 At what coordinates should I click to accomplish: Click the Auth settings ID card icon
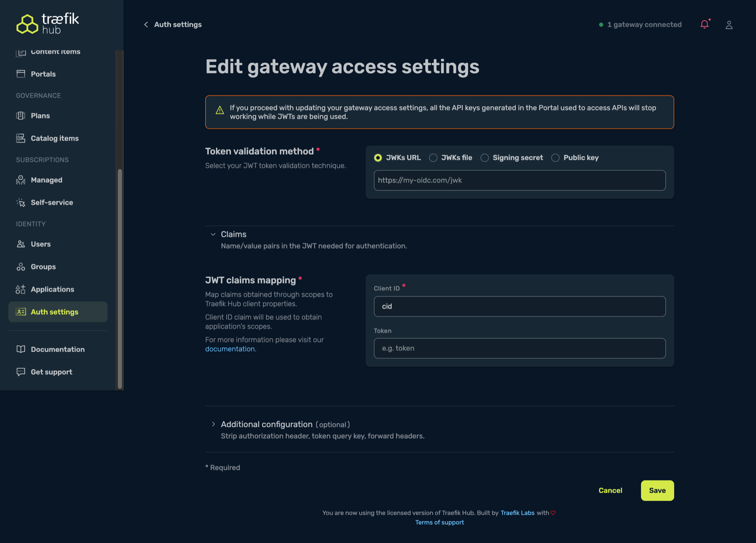point(21,312)
